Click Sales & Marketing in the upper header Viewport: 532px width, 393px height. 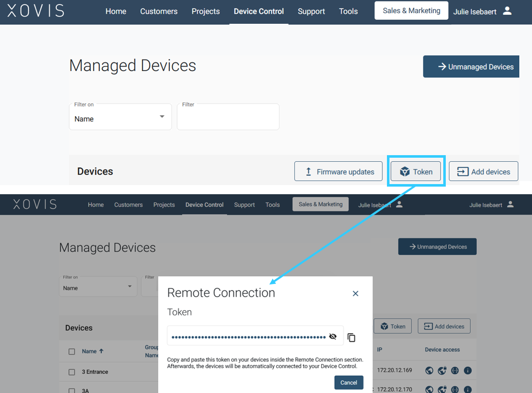[x=412, y=11]
